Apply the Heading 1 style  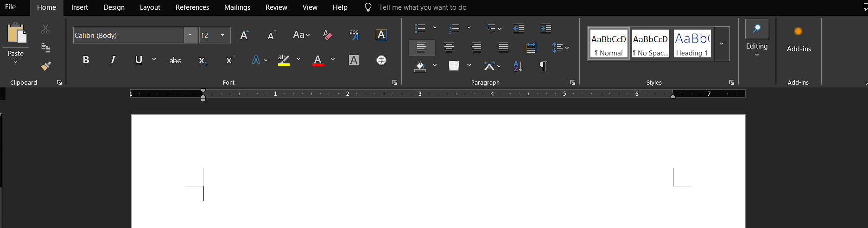692,44
